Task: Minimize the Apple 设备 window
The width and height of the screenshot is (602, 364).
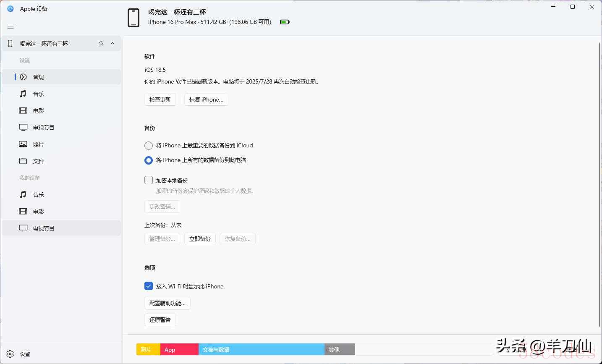Action: click(553, 7)
